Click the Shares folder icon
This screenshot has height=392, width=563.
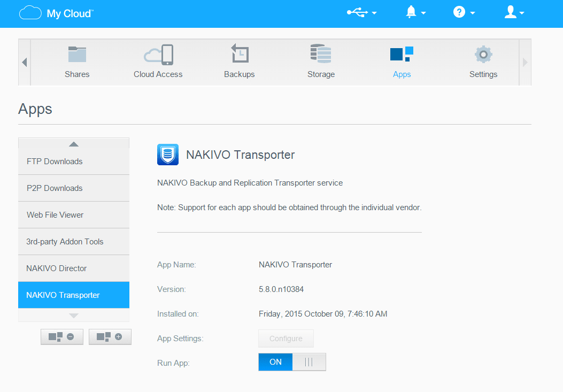point(77,54)
